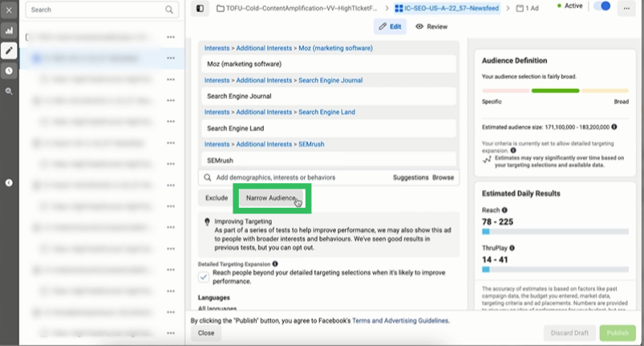Switch to the Edit tab
The width and height of the screenshot is (644, 346).
tap(390, 26)
